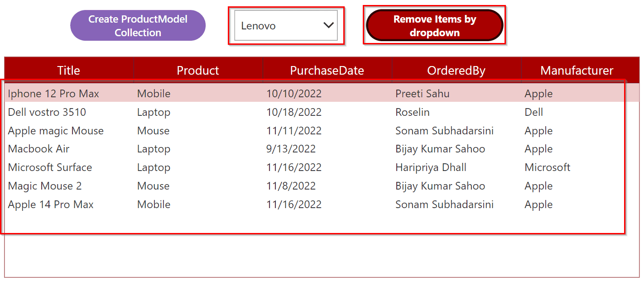
Task: Click the Create ProductModel Collection button
Action: tap(138, 26)
